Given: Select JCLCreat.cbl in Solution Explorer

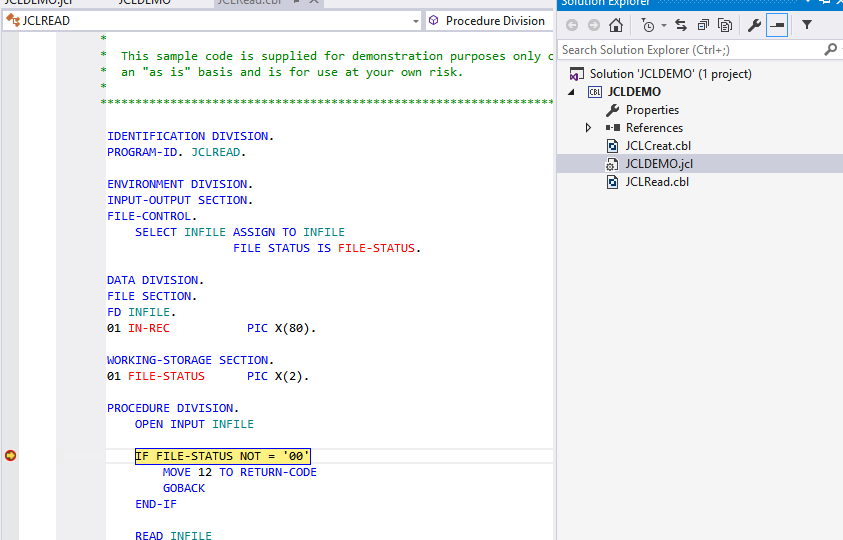Looking at the screenshot, I should [657, 146].
